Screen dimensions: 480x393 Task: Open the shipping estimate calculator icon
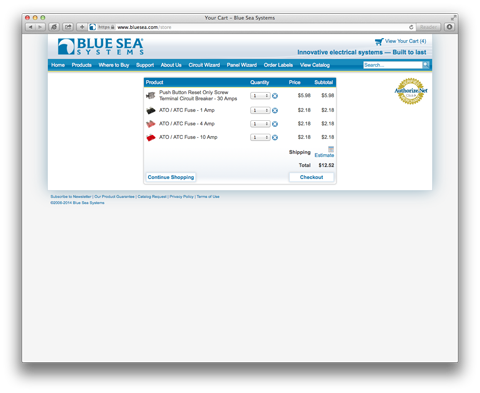[331, 149]
